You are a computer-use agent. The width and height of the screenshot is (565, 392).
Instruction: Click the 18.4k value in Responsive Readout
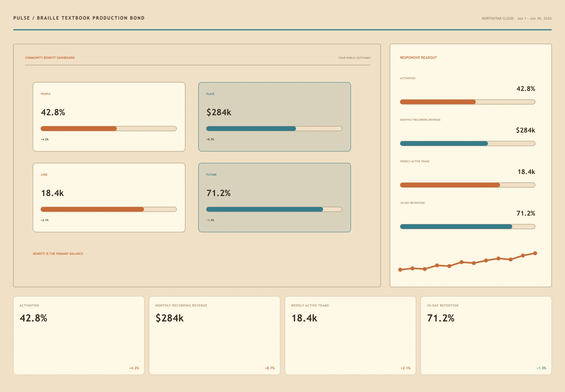(x=526, y=172)
